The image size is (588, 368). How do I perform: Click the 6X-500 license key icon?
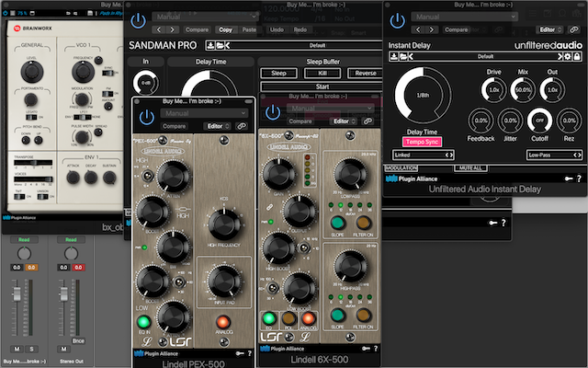click(x=366, y=349)
